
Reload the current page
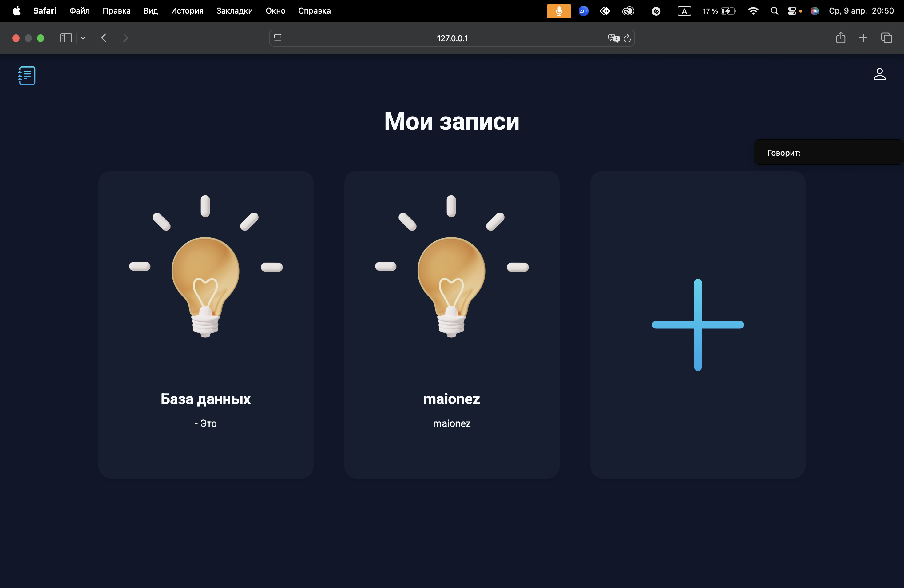627,38
